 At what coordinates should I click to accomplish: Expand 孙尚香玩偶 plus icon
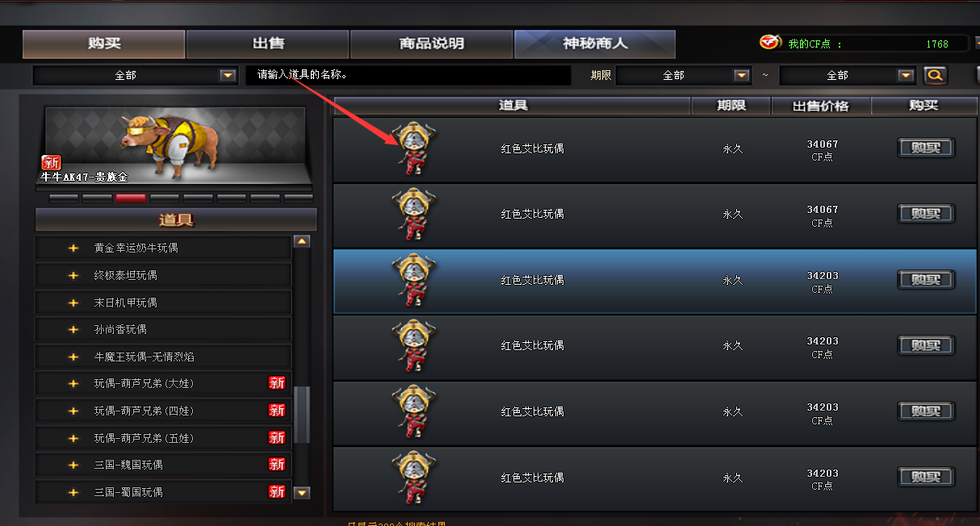pyautogui.click(x=73, y=329)
